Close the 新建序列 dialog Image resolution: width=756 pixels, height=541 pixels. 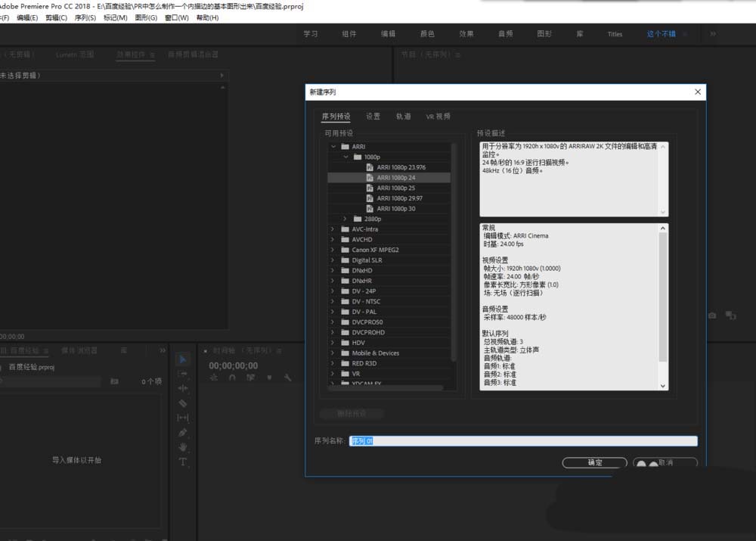[698, 92]
